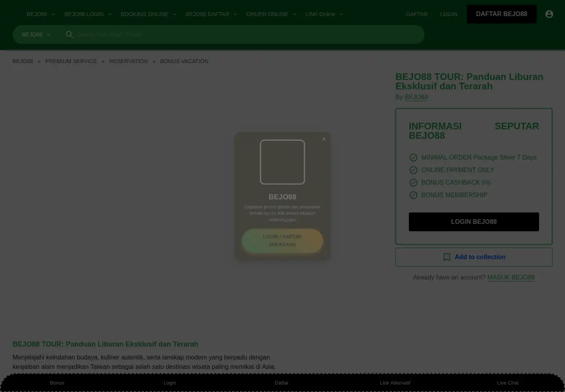This screenshot has width=565, height=392.
Task: Click Bonus in the bottom bar
Action: [57, 383]
